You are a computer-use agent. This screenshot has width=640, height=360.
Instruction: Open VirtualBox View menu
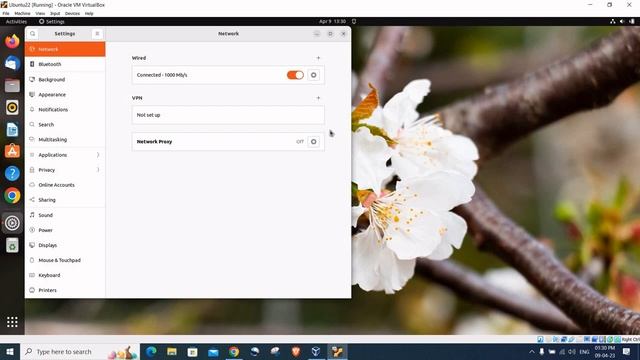click(40, 13)
